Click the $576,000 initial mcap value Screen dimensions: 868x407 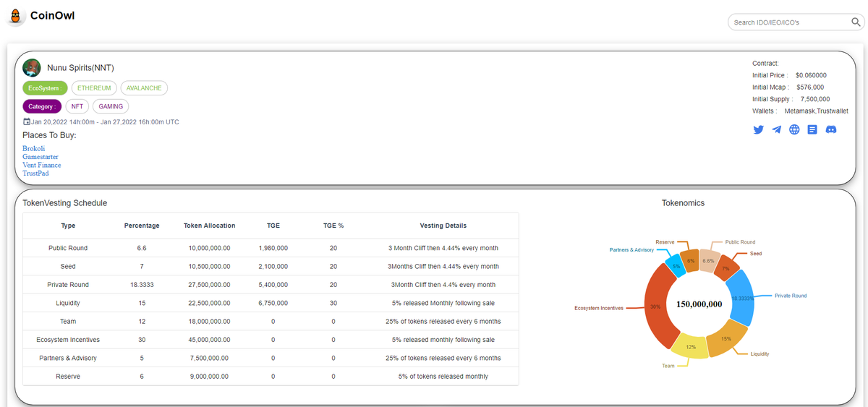coord(810,87)
